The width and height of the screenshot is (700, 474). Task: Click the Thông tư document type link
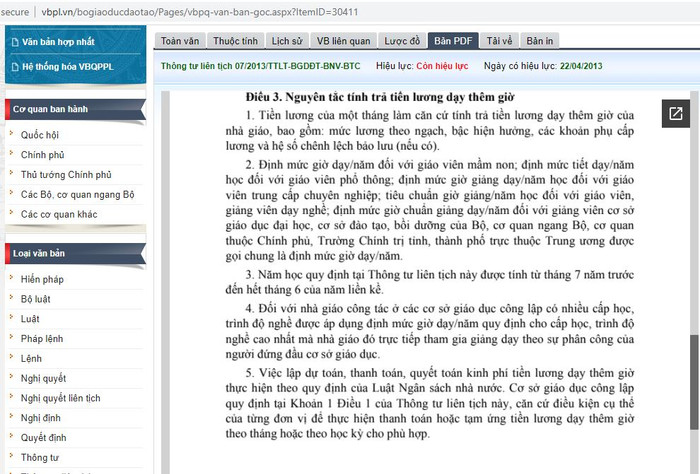click(40, 457)
